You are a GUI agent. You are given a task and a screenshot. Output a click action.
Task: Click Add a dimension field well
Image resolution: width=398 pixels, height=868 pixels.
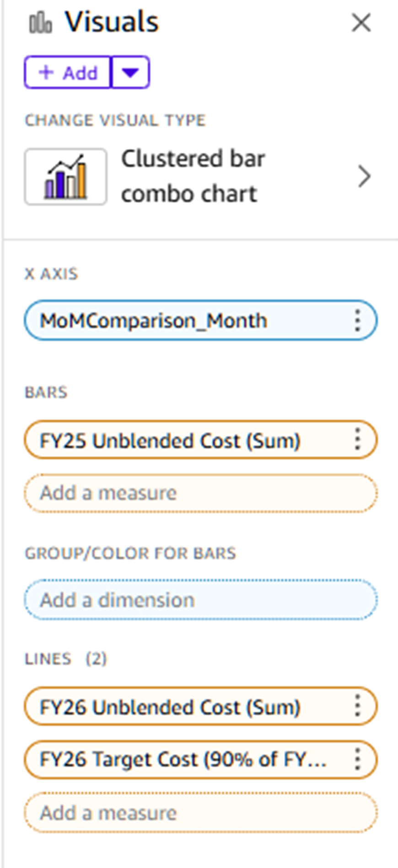point(200,600)
